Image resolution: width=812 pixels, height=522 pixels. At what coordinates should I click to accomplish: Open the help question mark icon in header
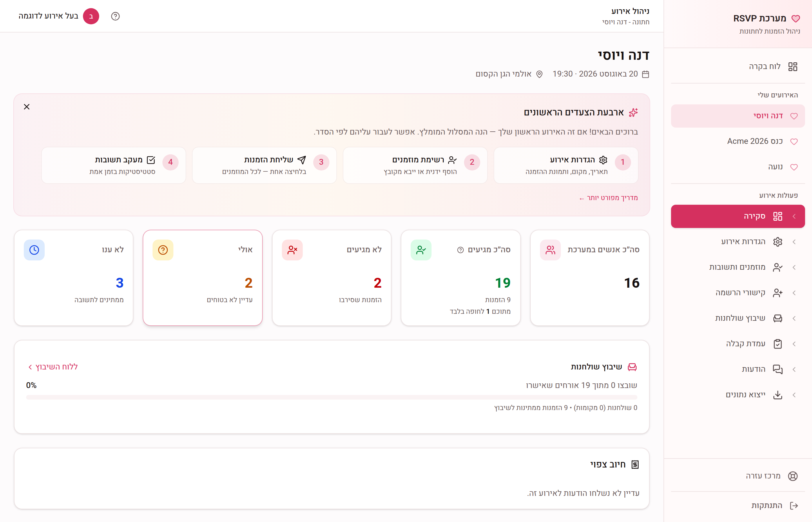[x=115, y=16]
